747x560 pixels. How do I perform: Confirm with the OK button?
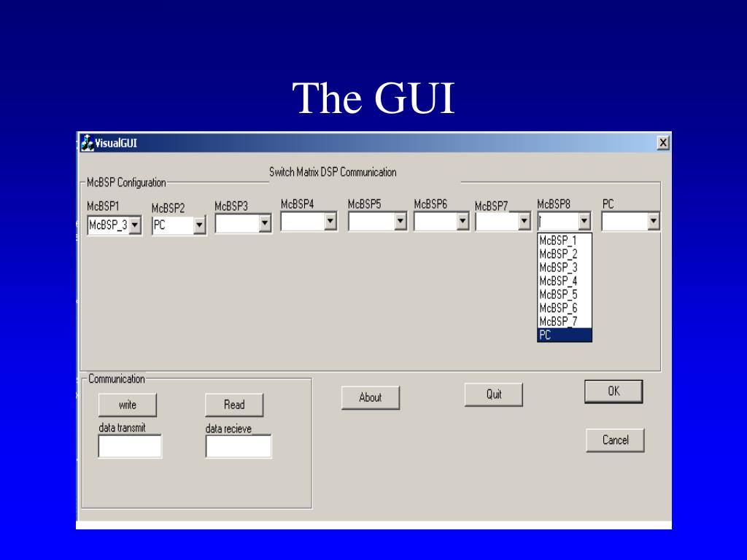pos(614,392)
